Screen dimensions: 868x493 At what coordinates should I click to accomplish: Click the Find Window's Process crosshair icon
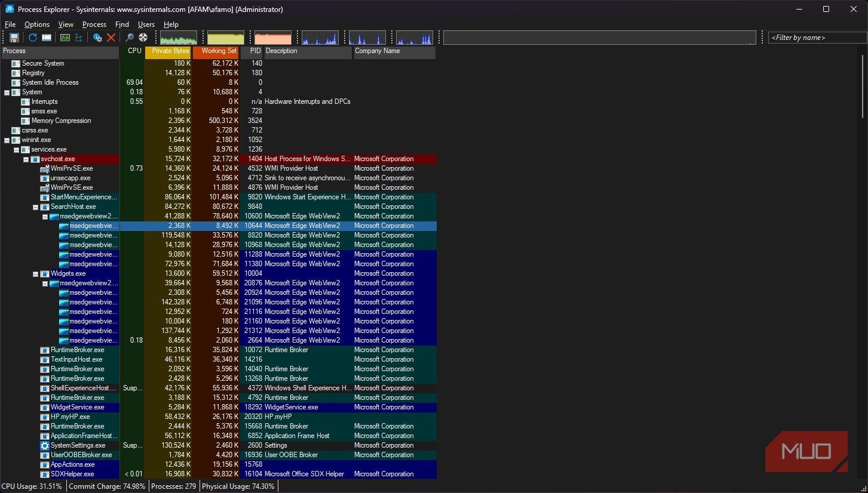point(143,38)
